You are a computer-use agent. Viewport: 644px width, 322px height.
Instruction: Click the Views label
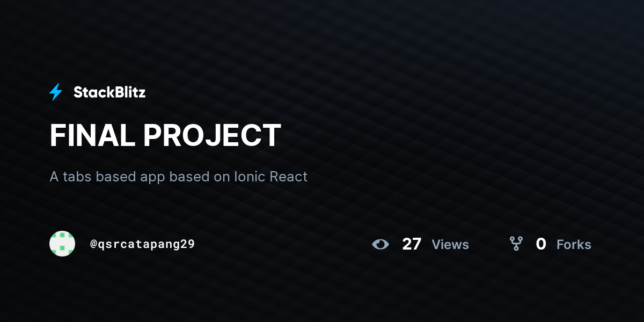coord(450,245)
